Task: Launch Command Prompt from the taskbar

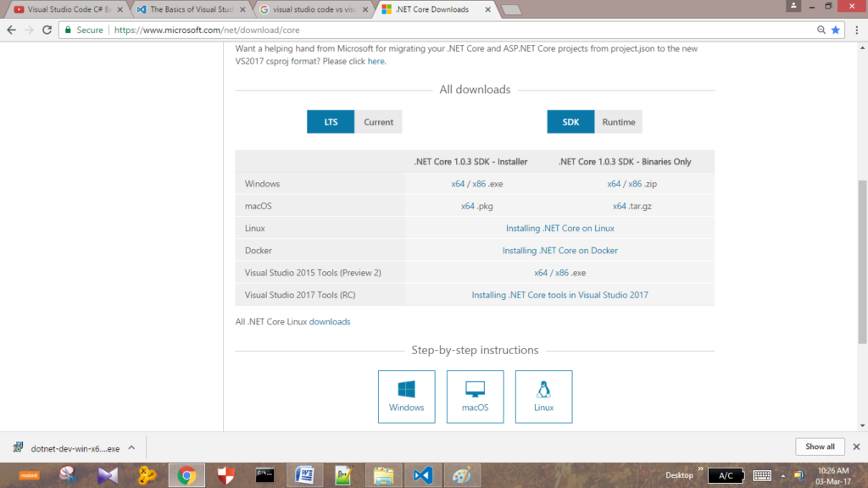Action: [265, 475]
